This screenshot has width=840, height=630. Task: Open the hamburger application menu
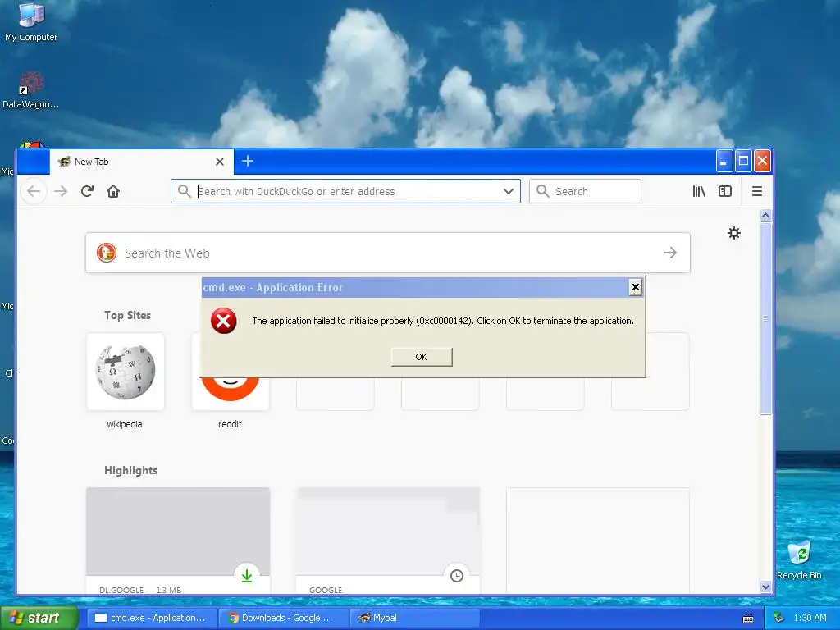click(x=757, y=191)
